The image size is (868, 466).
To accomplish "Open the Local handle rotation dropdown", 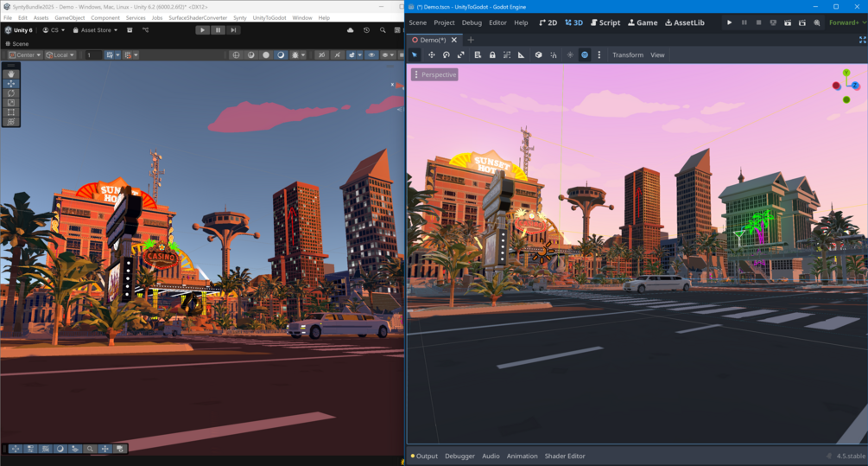I will [x=60, y=54].
